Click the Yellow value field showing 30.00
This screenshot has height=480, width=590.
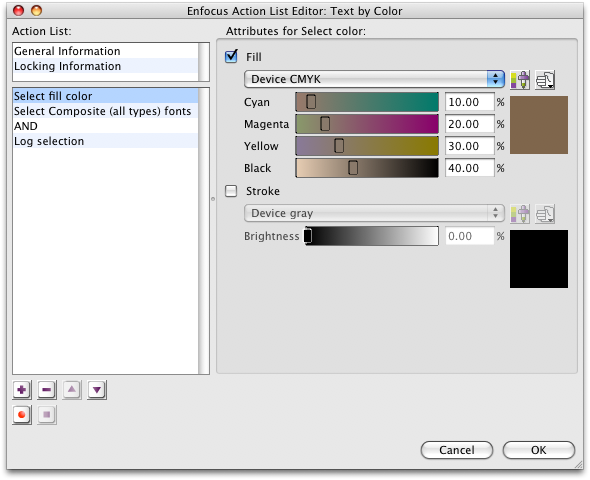[470, 146]
